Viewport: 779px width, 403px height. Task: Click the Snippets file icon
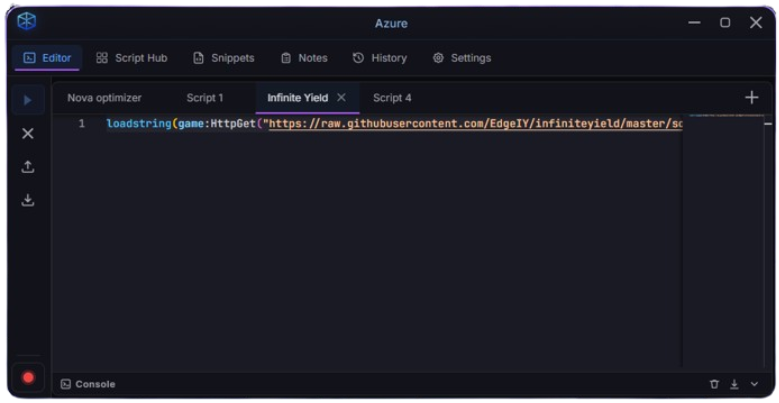(x=198, y=58)
